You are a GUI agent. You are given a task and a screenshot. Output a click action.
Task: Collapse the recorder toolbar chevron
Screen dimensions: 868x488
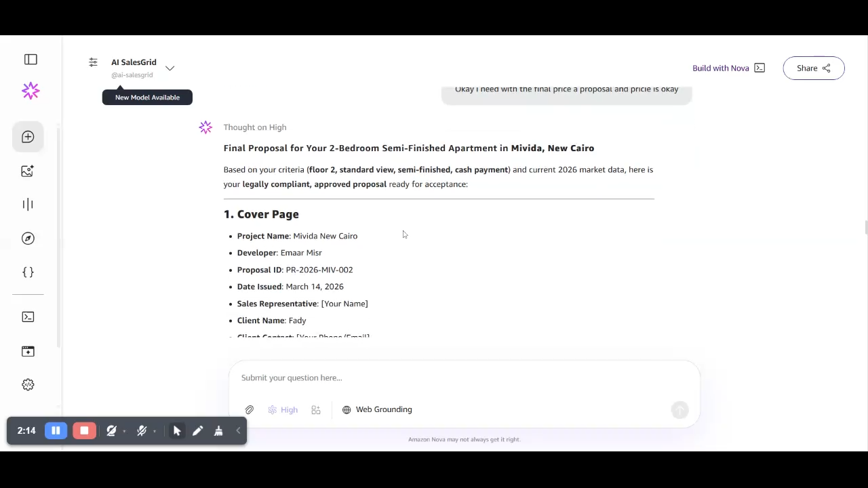point(238,430)
